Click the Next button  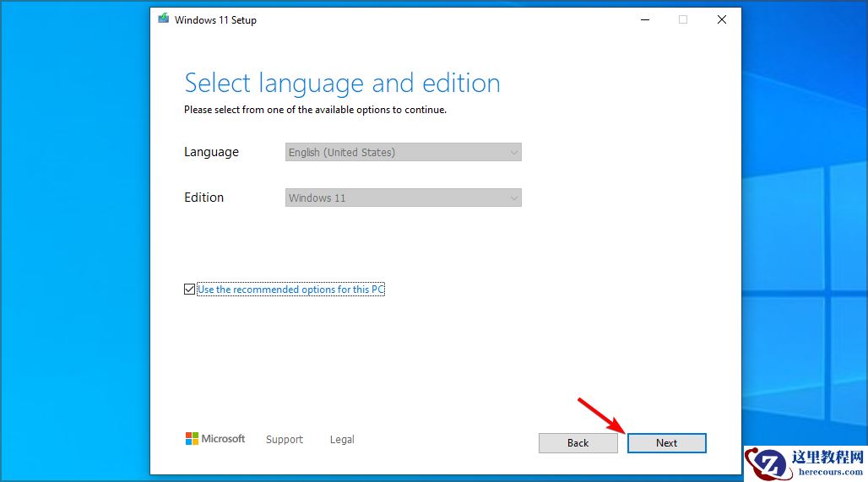(x=666, y=442)
